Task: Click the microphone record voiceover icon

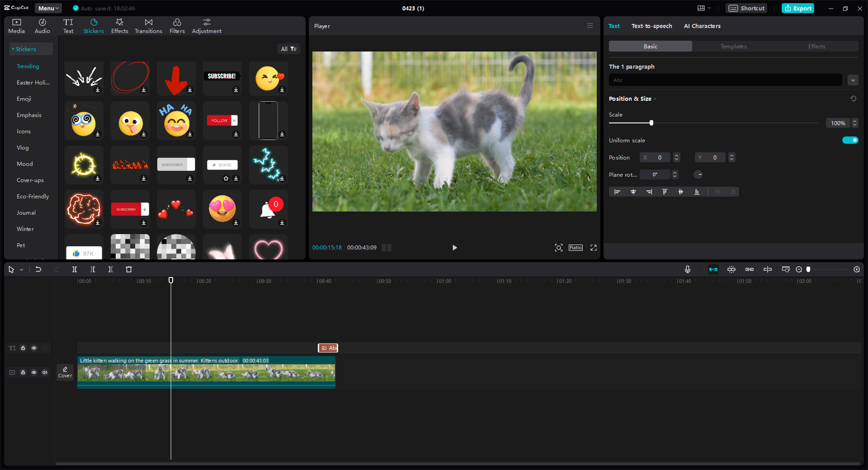Action: (x=687, y=269)
